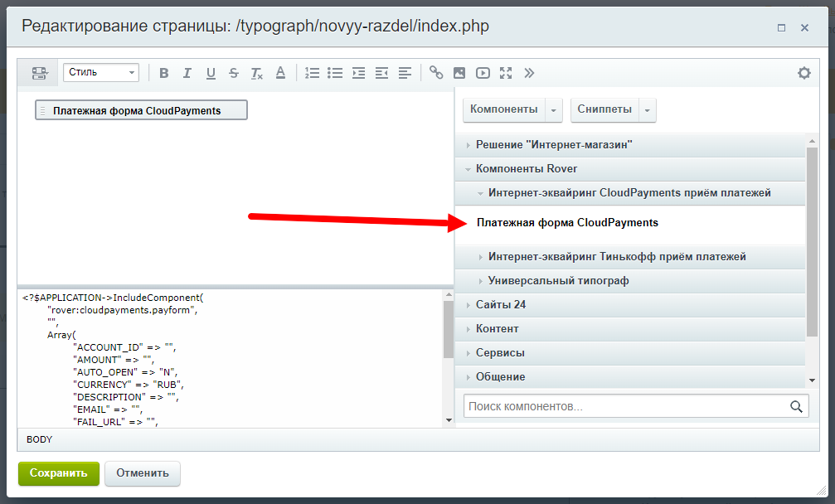Image resolution: width=835 pixels, height=504 pixels.
Task: Increase the text indent
Action: click(x=358, y=73)
